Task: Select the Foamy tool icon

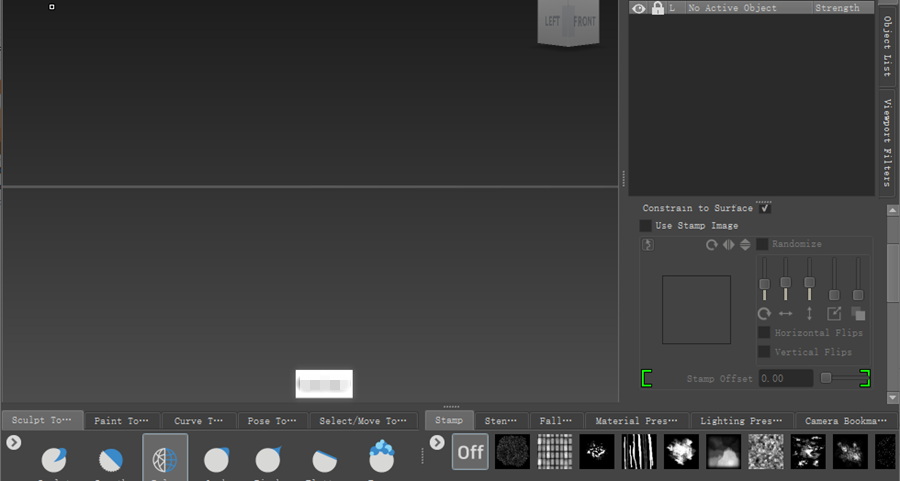Action: 382,456
